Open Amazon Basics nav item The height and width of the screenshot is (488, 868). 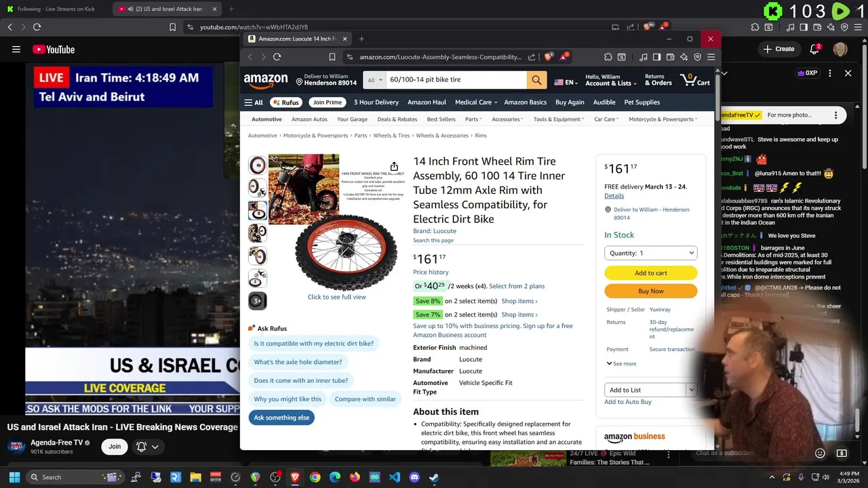[525, 102]
